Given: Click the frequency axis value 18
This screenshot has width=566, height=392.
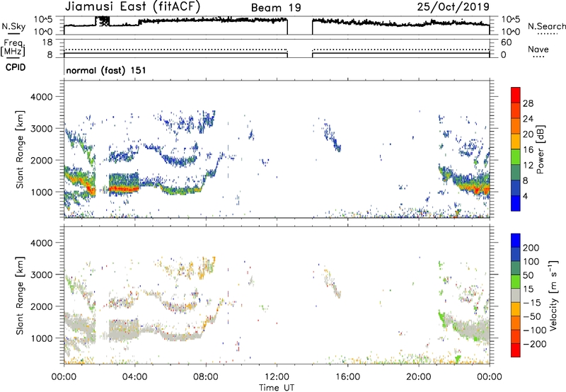Looking at the screenshot, I should (x=47, y=42).
